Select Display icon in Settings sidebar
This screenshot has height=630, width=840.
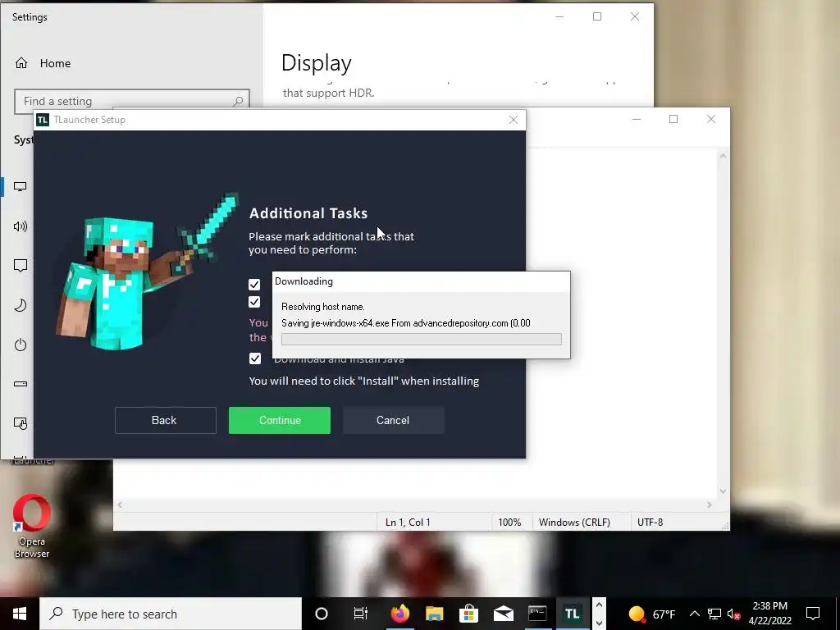pyautogui.click(x=21, y=186)
